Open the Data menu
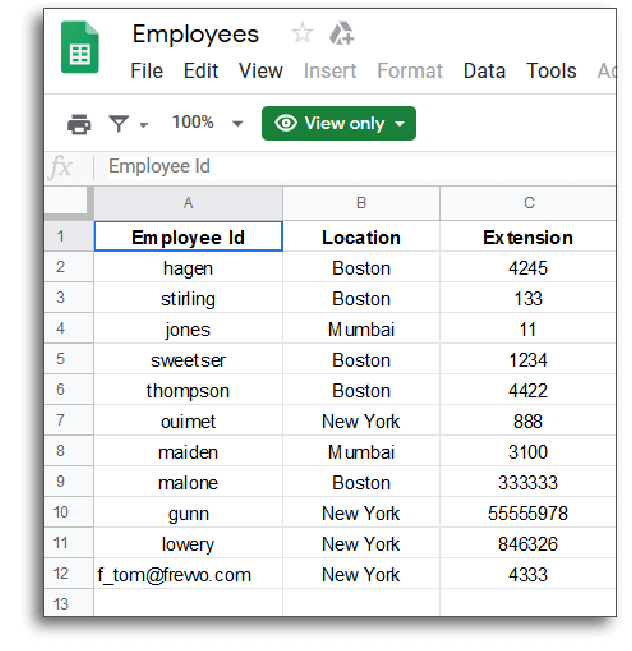This screenshot has width=632, height=651. [484, 71]
